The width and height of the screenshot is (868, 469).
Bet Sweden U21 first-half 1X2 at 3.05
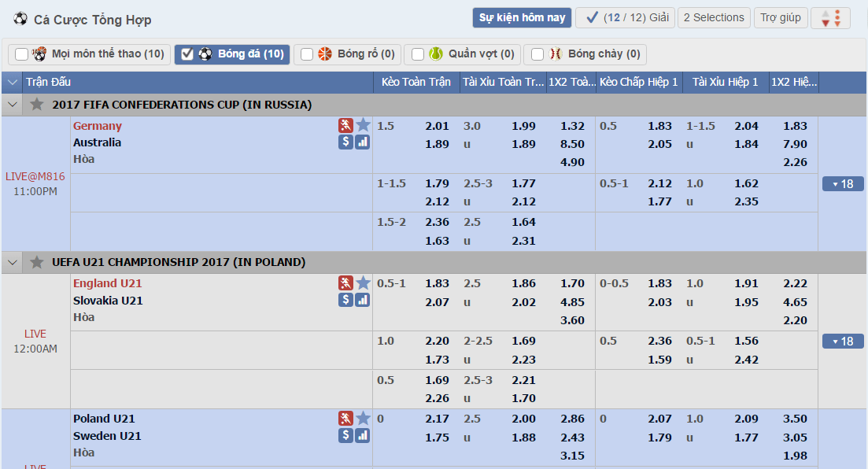click(x=795, y=438)
